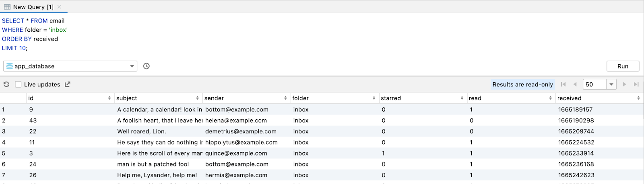This screenshot has height=184, width=644.
Task: Select the row from helena@example.com
Action: [236, 121]
